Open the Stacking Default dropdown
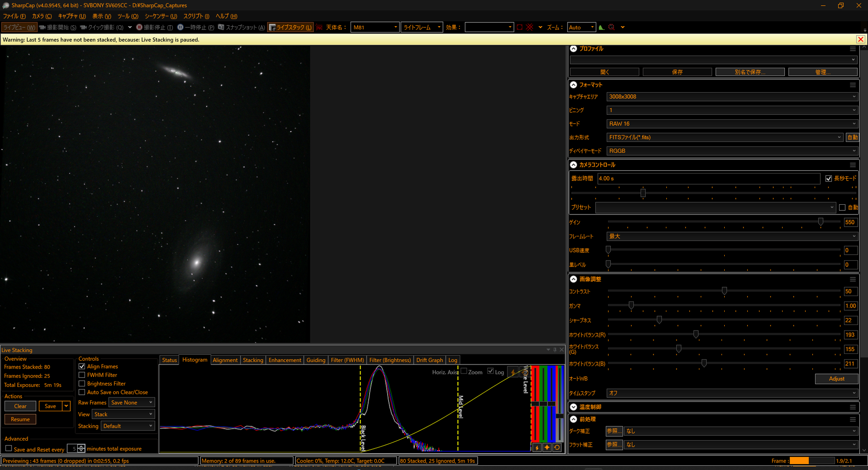This screenshot has height=470, width=868. [x=128, y=426]
